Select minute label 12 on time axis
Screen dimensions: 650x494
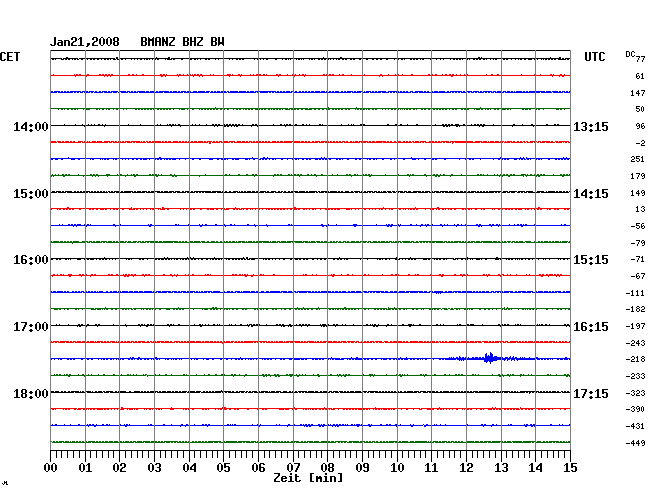pos(466,468)
